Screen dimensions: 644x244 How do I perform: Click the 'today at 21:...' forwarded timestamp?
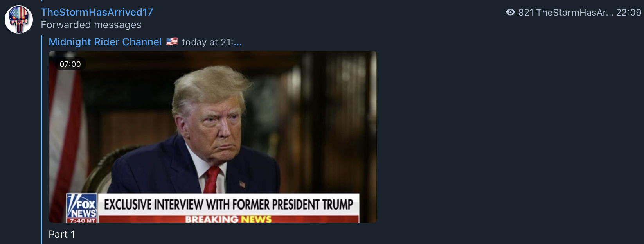click(x=212, y=42)
